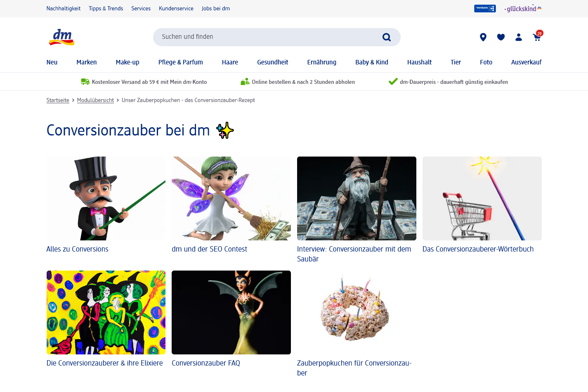Open the shopping cart icon
This screenshot has height=392, width=588.
(x=537, y=36)
